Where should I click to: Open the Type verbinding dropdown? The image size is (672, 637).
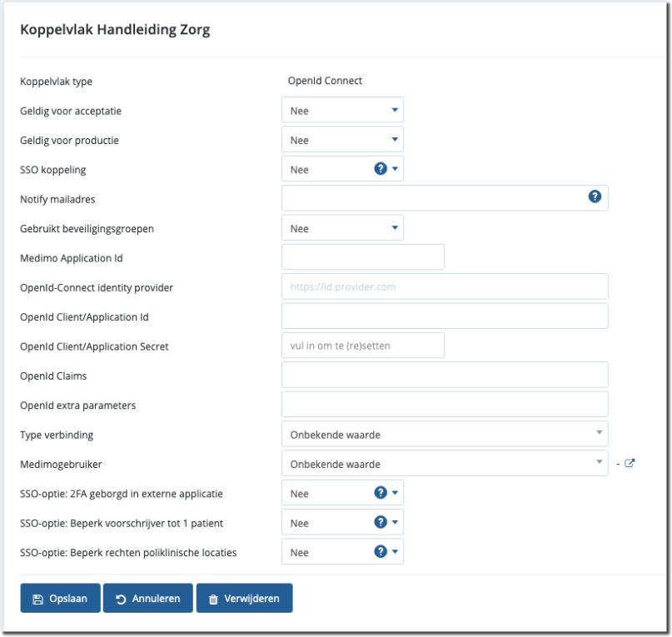point(445,434)
